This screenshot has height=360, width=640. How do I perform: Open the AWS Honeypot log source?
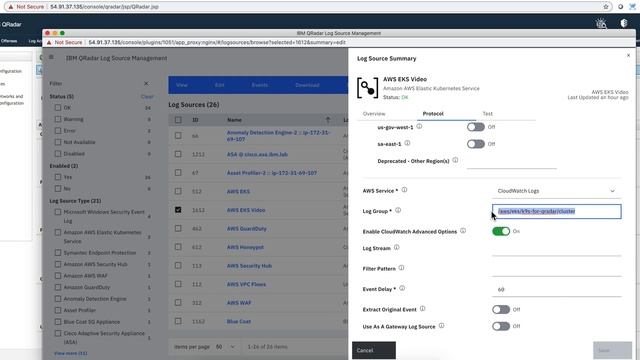245,247
